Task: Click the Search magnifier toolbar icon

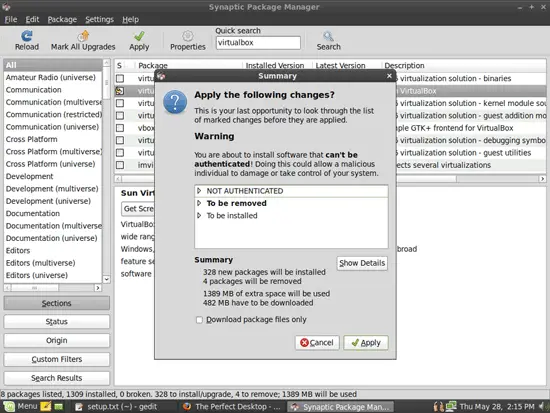Action: point(328,36)
